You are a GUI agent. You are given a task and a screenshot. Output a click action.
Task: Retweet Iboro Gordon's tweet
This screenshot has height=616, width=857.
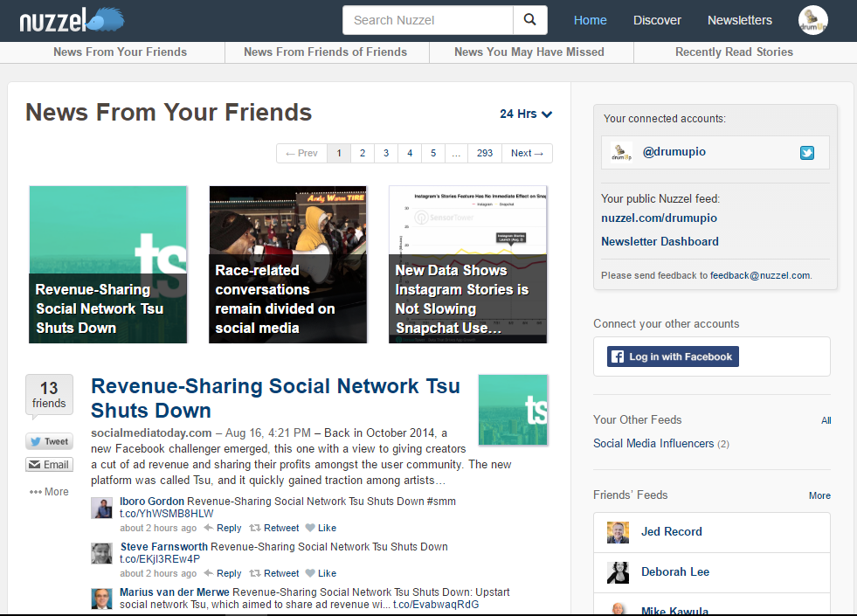[274, 528]
